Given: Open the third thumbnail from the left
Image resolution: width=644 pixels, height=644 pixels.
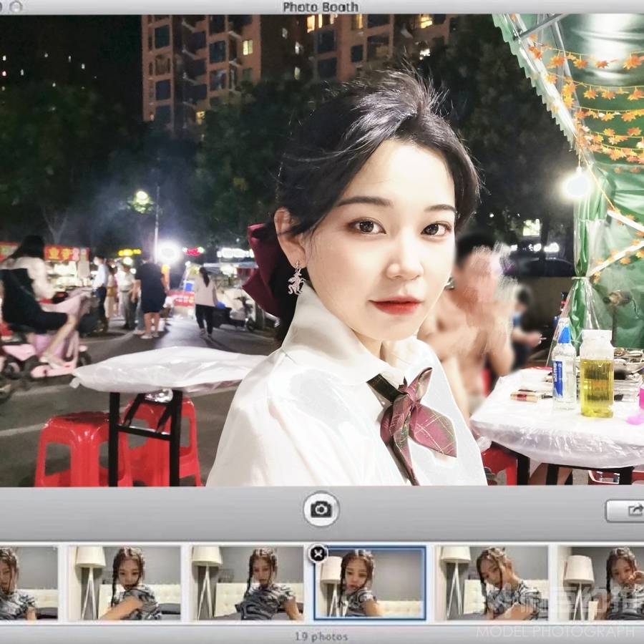Looking at the screenshot, I should click(248, 583).
